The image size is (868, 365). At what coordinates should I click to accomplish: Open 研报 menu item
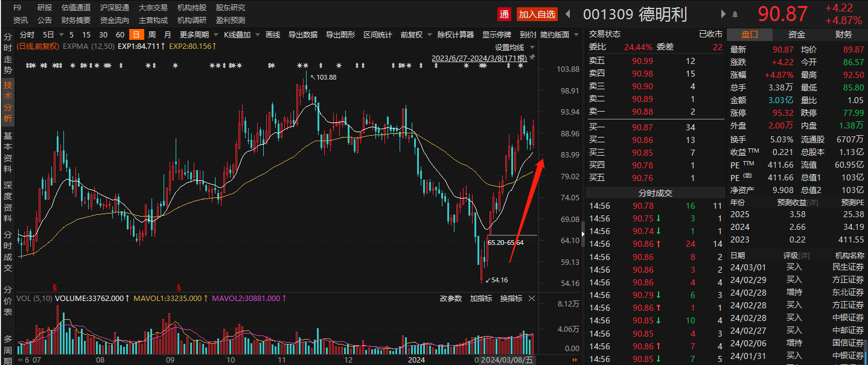click(45, 8)
